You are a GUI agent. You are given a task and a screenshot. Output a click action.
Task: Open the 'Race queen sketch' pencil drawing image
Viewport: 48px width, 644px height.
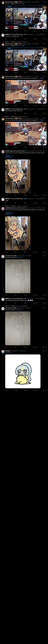tap(18, 276)
